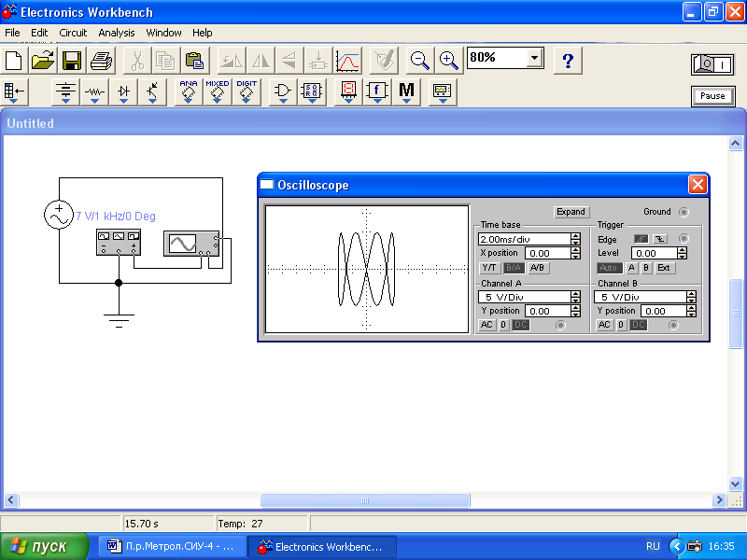
Task: Click the zoom in magnifier
Action: click(x=448, y=61)
